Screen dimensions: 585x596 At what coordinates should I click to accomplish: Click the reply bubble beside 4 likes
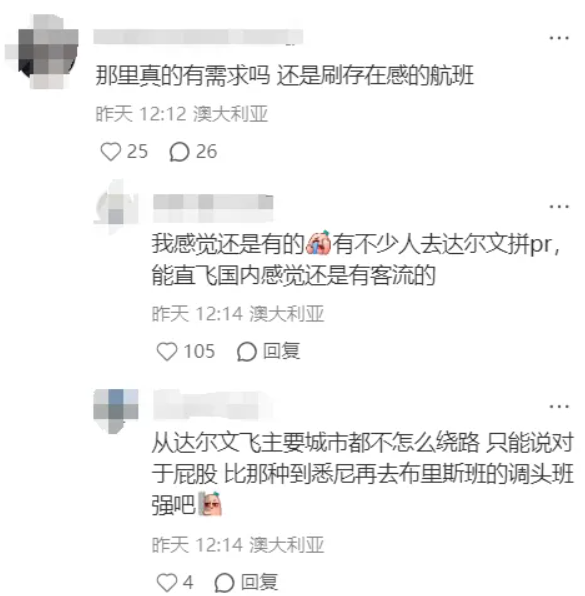point(224,582)
